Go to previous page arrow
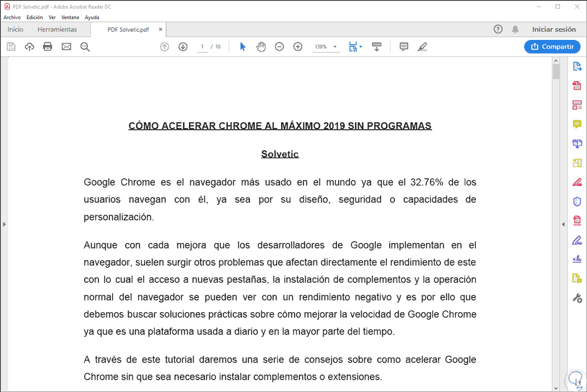Image resolution: width=587 pixels, height=392 pixels. pos(164,47)
